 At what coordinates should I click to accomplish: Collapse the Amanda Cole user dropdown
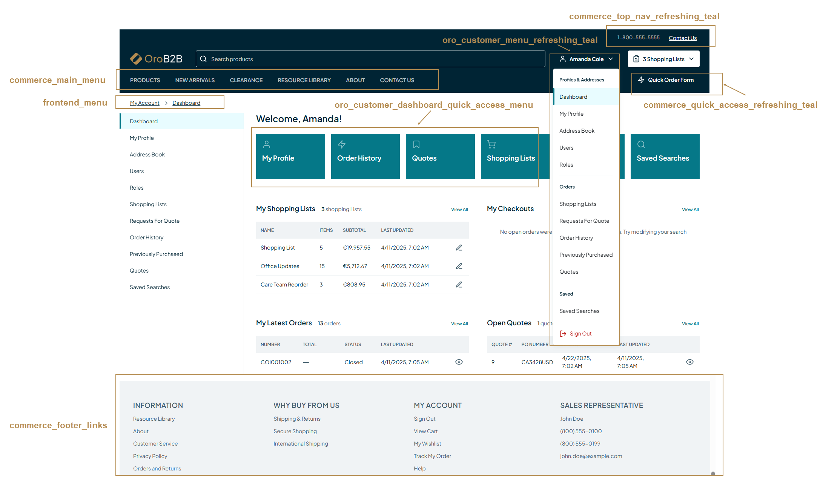[x=586, y=59]
